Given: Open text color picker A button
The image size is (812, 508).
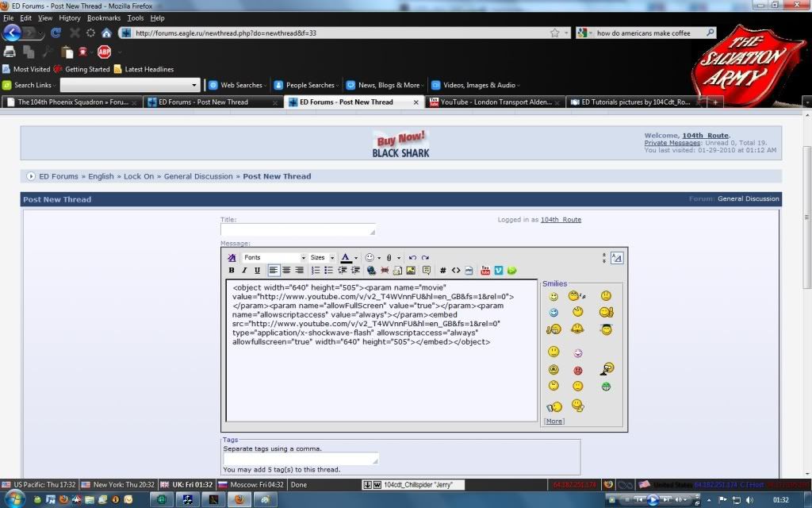Looking at the screenshot, I should coord(346,258).
